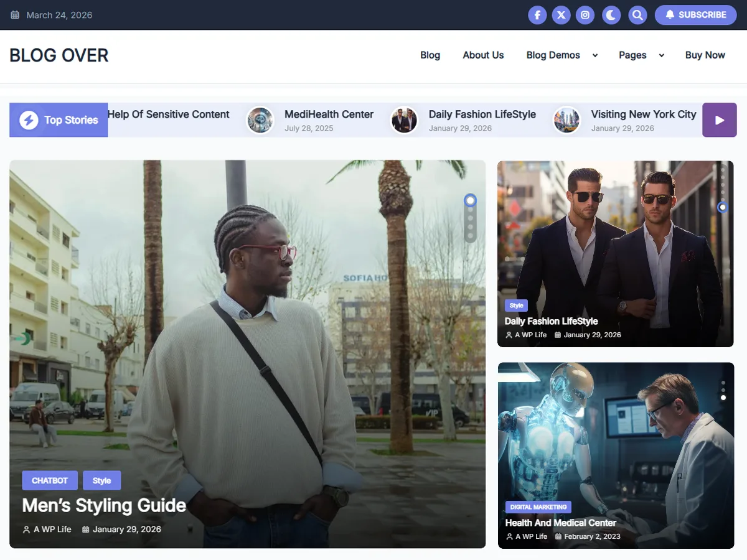
Task: Open the Men's Styling Guide post title
Action: pyautogui.click(x=104, y=505)
